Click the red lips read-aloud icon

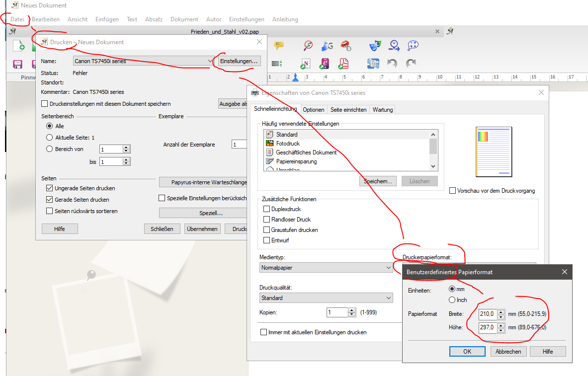coord(346,46)
